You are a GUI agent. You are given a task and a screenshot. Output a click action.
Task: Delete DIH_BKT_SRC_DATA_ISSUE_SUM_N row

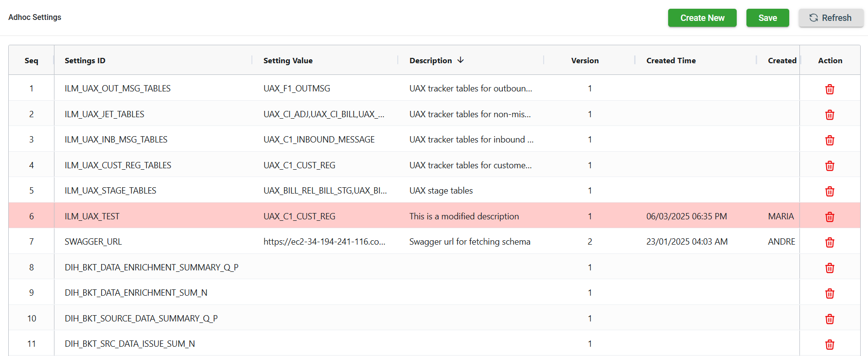(830, 344)
